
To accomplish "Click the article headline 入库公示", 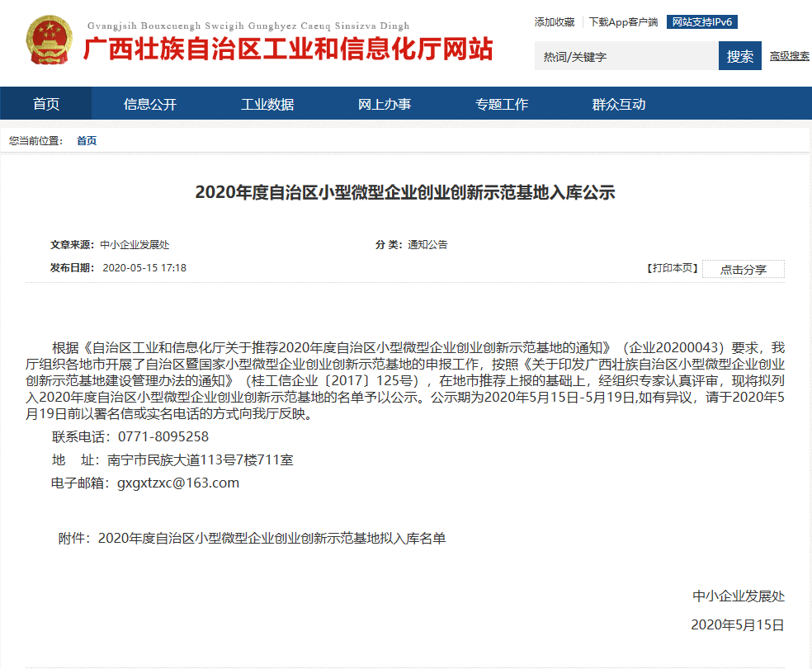I will [x=405, y=193].
